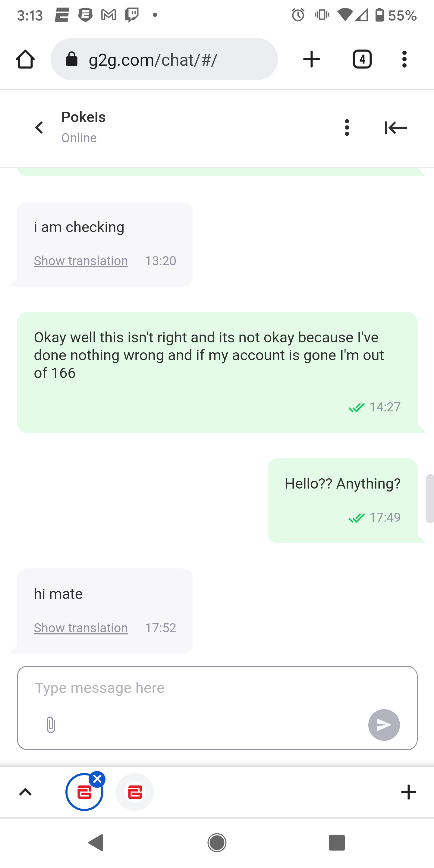
Task: Click the chat scrollbar handle
Action: coord(429,498)
